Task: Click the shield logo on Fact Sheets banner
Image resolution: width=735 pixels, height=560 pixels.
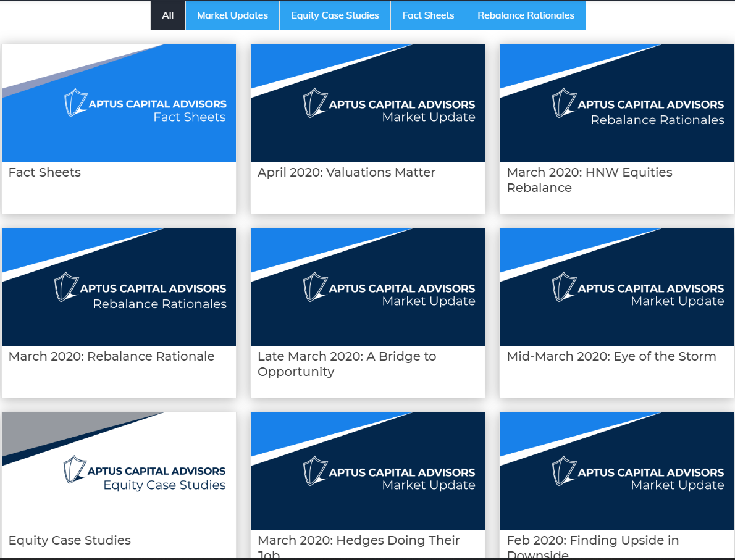Action: [x=75, y=103]
